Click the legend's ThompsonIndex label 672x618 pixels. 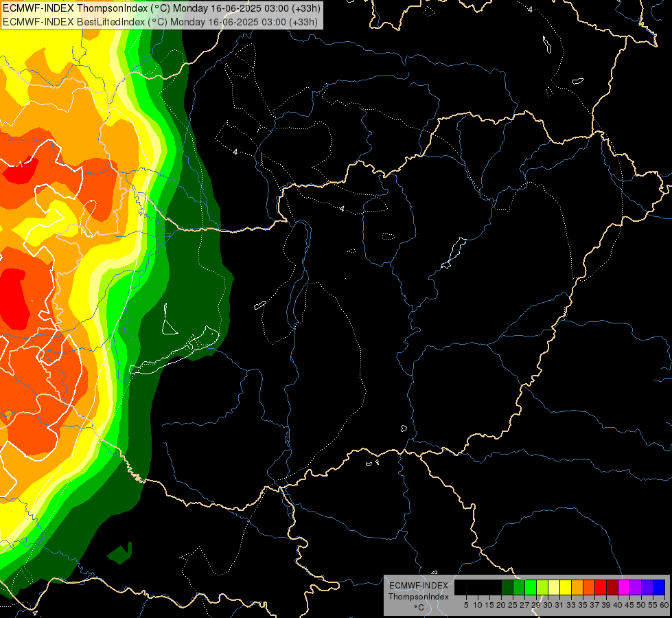419,597
